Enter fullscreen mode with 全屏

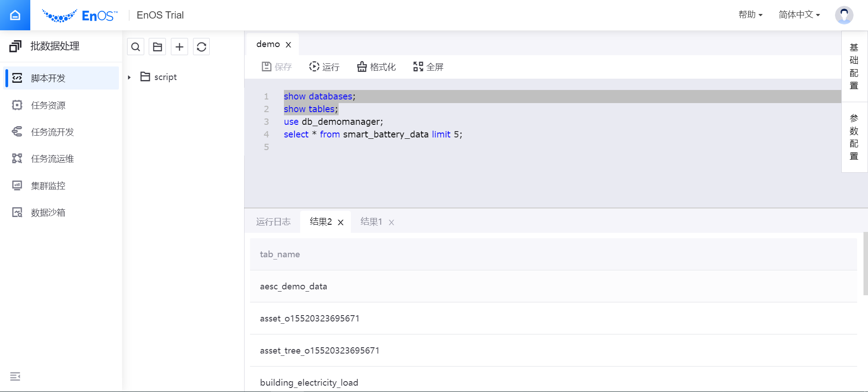(428, 67)
